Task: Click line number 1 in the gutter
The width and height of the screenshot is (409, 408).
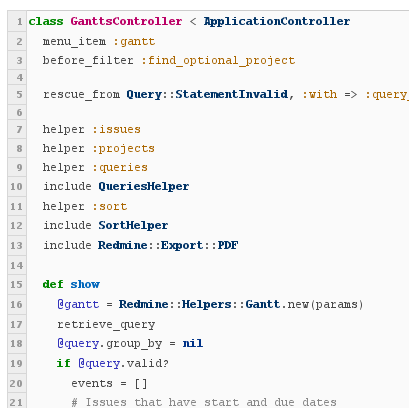Action: (x=20, y=22)
